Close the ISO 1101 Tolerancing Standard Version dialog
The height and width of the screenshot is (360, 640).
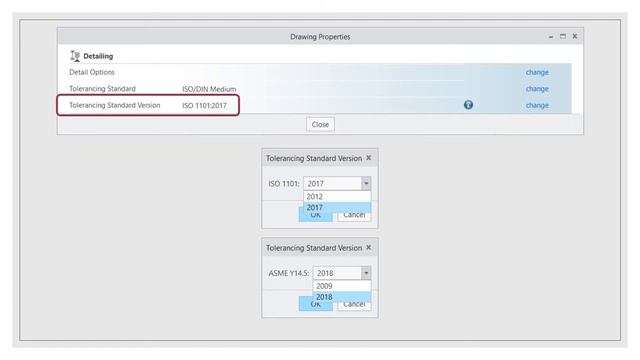(369, 158)
